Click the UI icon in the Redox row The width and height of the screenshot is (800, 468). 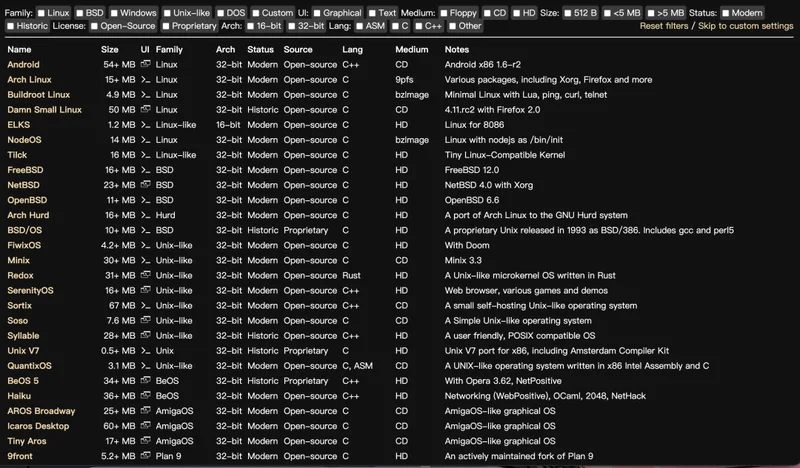(145, 275)
